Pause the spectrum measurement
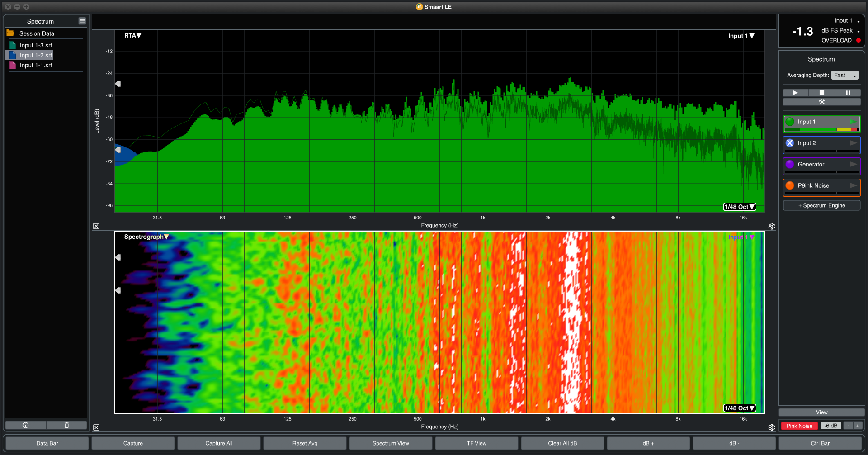The height and width of the screenshot is (455, 868). (x=848, y=93)
